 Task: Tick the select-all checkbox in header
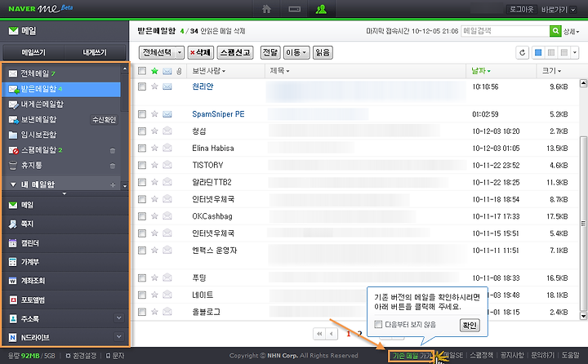point(142,71)
